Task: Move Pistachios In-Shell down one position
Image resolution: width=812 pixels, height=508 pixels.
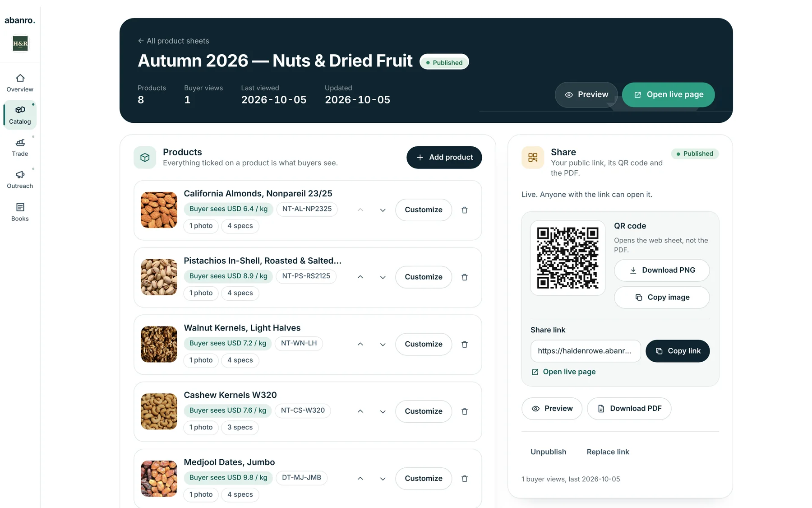Action: coord(383,277)
